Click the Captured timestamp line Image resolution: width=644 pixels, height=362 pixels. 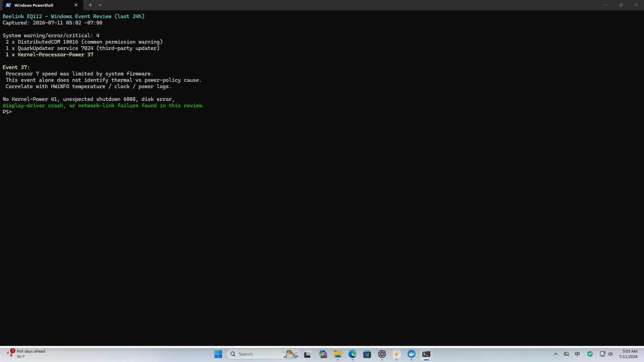52,23
